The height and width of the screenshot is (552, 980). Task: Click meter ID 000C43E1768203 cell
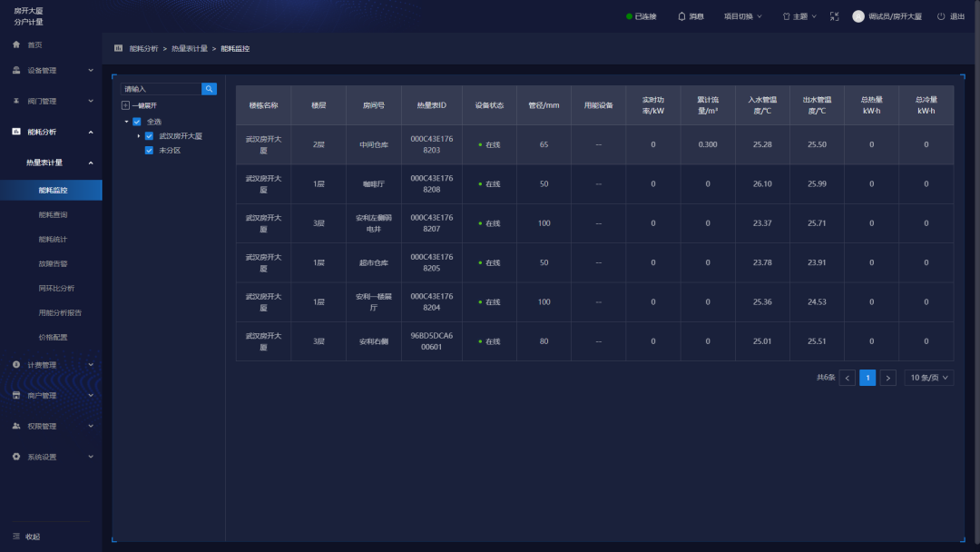point(432,144)
